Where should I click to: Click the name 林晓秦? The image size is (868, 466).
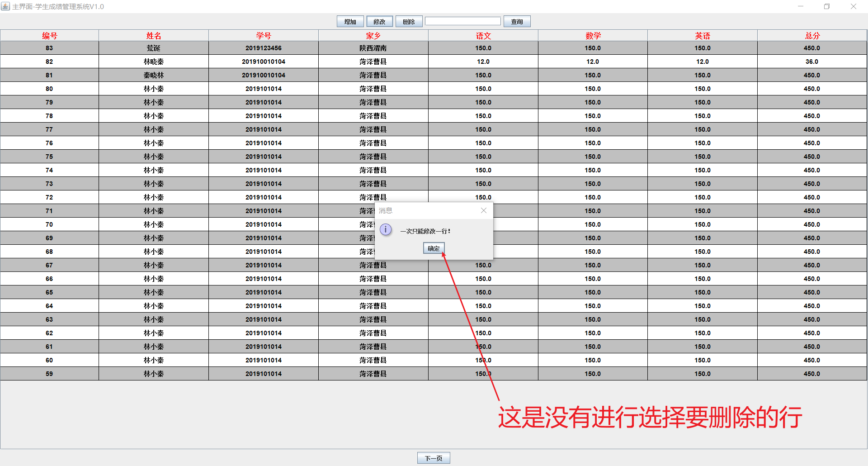[154, 62]
